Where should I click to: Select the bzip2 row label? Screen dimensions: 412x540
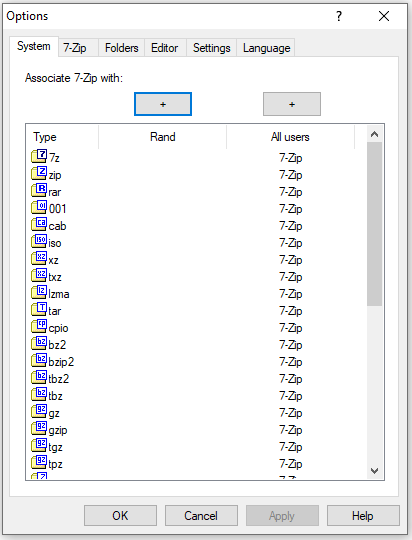pos(61,362)
